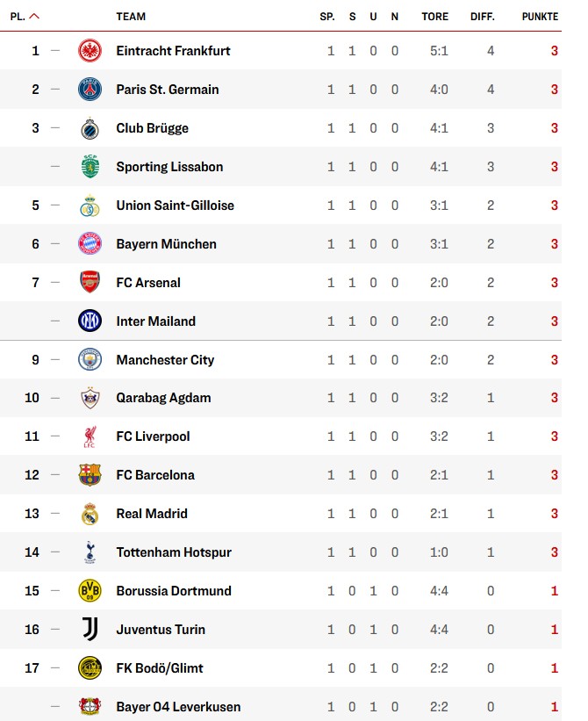This screenshot has width=588, height=721.
Task: Open the FC Liverpool team link
Action: [153, 436]
